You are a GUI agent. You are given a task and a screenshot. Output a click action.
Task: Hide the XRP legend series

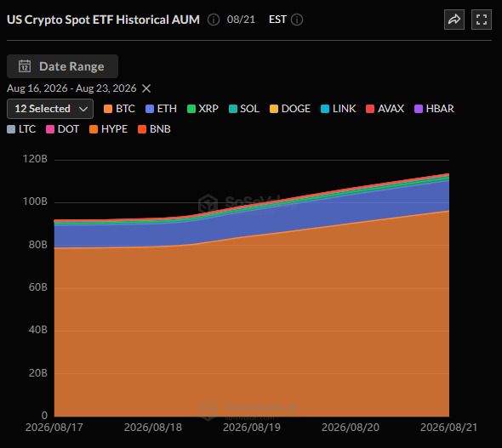(x=203, y=109)
